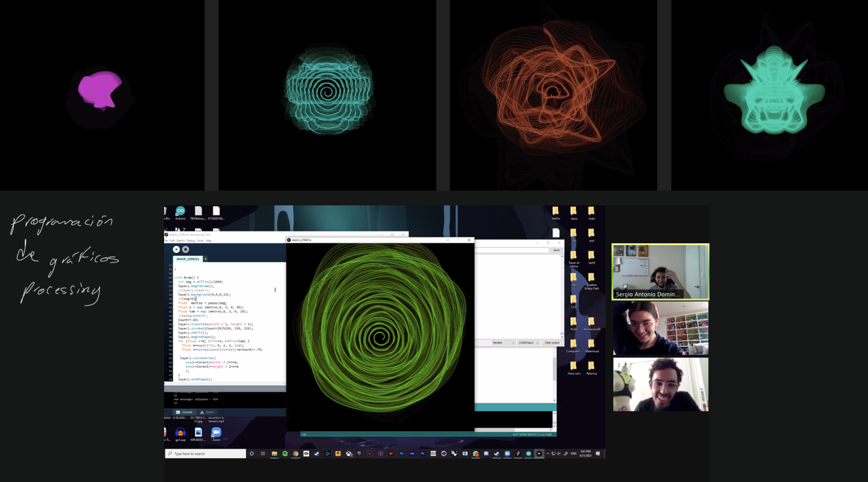Select the MateVisual desktop folder
The image size is (868, 482).
tap(591, 346)
